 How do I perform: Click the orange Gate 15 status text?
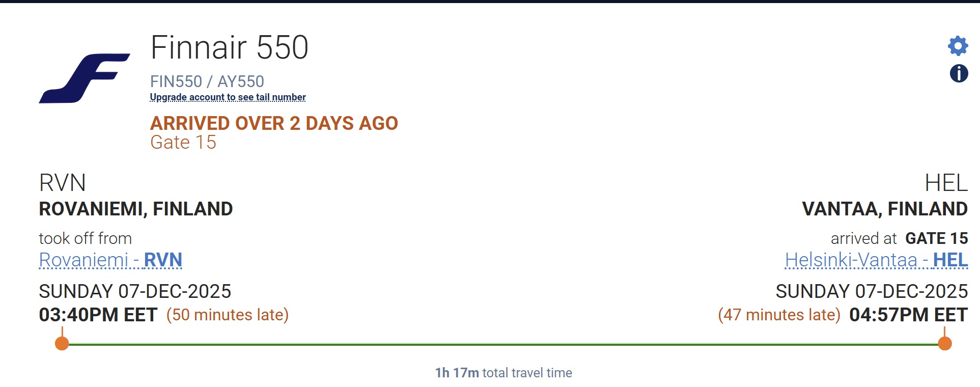183,143
